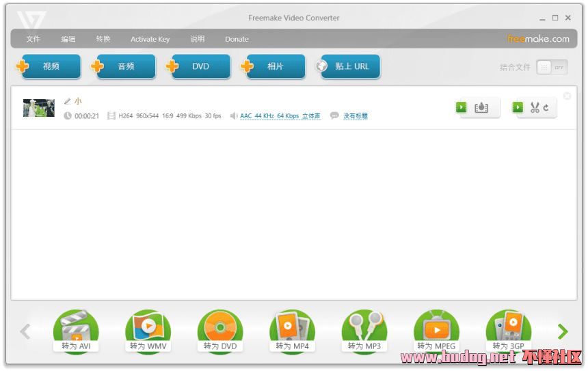Choose 转为 MPEG output format
Image resolution: width=588 pixels, height=371 pixels.
(436, 331)
